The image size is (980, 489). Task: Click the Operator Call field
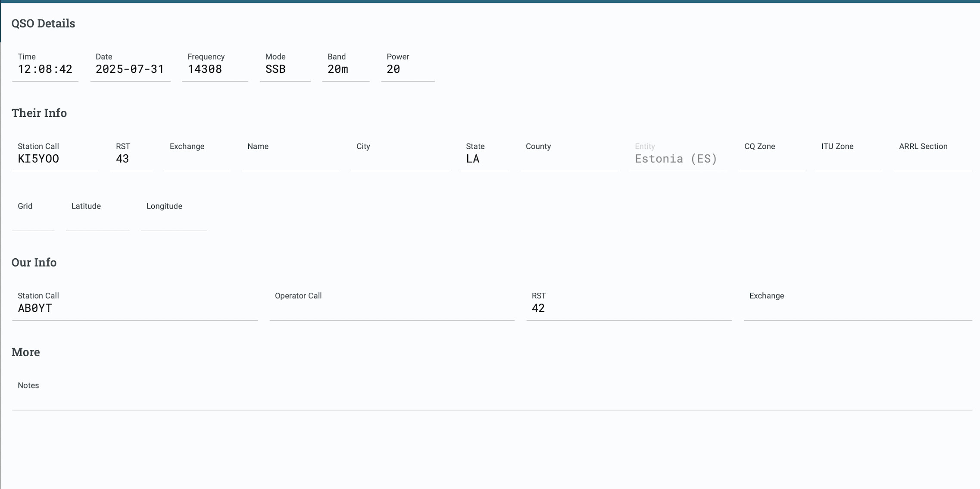(392, 305)
